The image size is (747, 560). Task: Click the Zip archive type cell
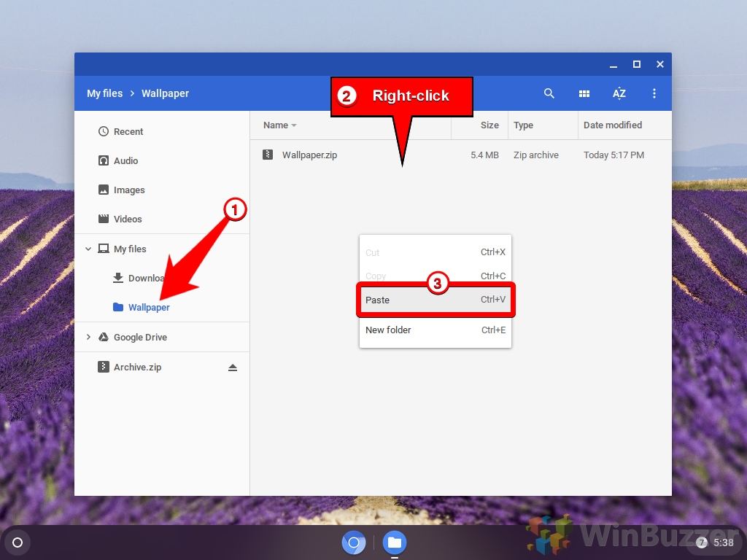coord(536,155)
